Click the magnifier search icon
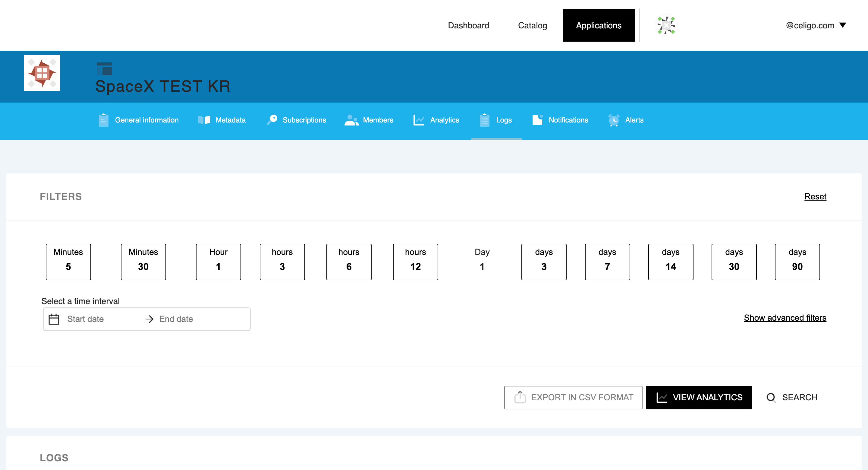The height and width of the screenshot is (470, 868). pyautogui.click(x=771, y=398)
